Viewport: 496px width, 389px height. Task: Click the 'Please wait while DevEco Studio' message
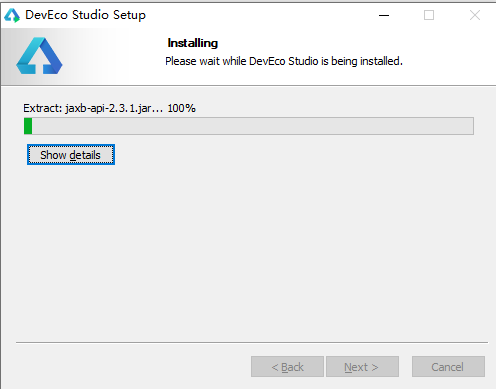tap(284, 61)
